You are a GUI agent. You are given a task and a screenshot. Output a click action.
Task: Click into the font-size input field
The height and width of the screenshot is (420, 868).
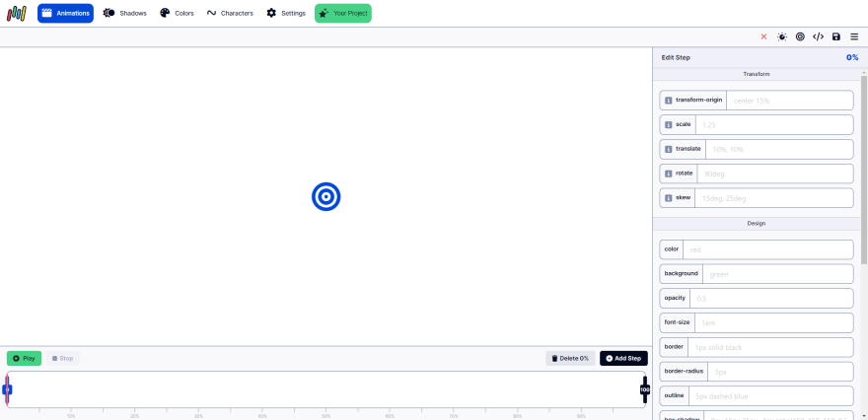coord(773,322)
